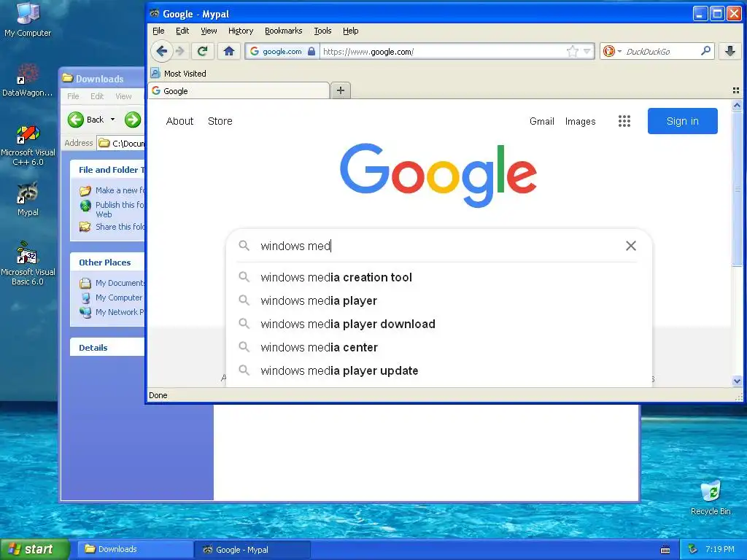
Task: Open the Google Store link
Action: click(220, 121)
